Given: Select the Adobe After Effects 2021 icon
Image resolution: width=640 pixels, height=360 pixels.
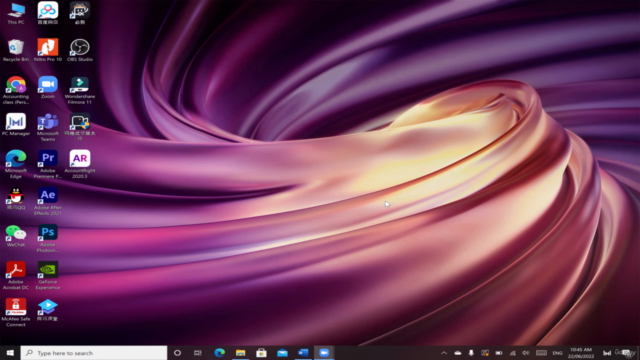Looking at the screenshot, I should [48, 201].
